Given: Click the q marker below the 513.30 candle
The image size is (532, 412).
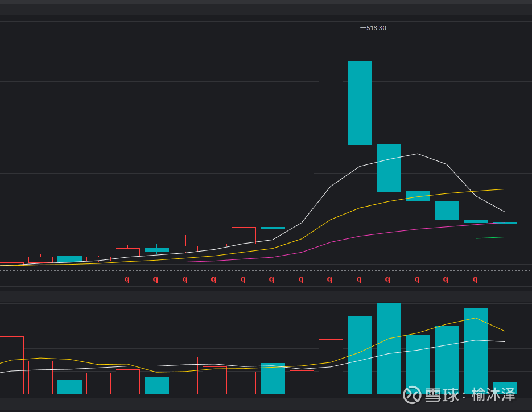Looking at the screenshot, I should (x=360, y=279).
